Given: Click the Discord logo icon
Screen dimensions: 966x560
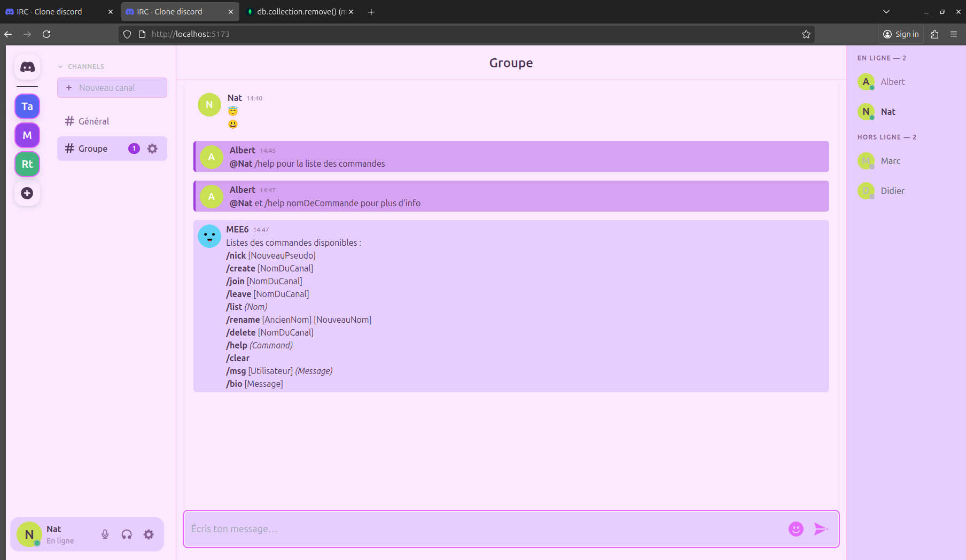Looking at the screenshot, I should [x=27, y=66].
